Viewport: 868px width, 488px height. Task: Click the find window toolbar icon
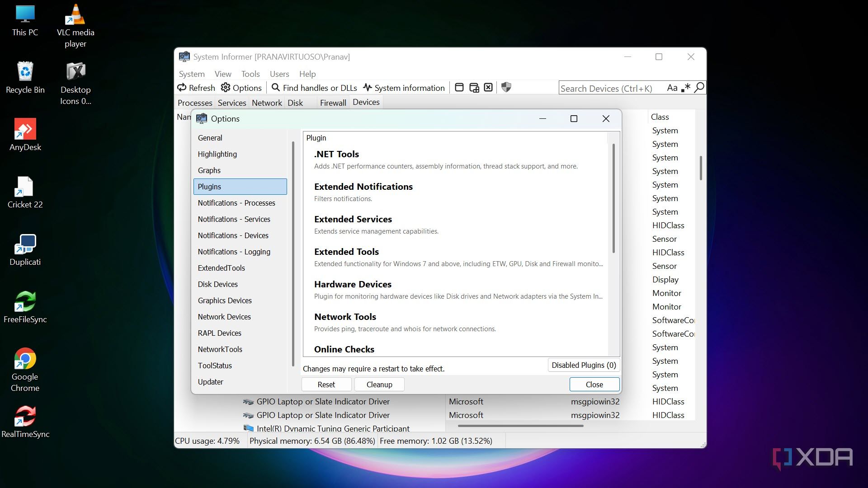[x=459, y=88]
